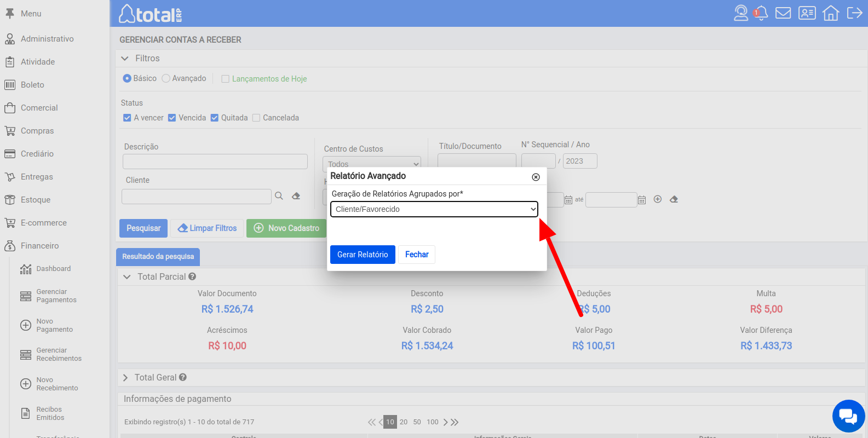Expand the Total Geral section
Viewport: 868px width, 438px height.
125,378
